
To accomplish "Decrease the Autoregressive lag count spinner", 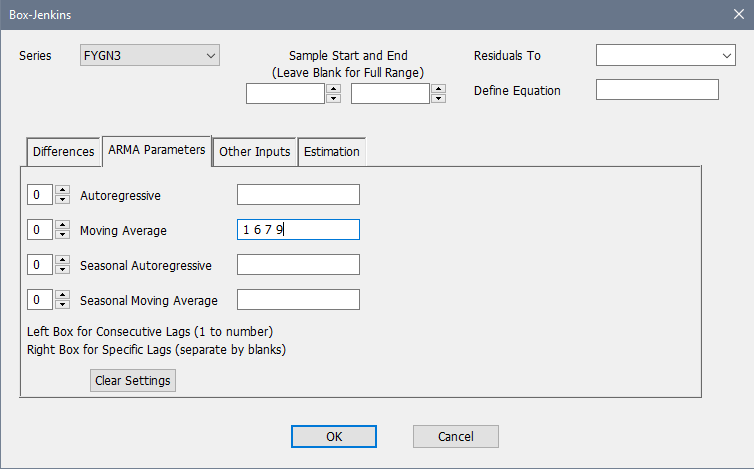I will tap(62, 200).
